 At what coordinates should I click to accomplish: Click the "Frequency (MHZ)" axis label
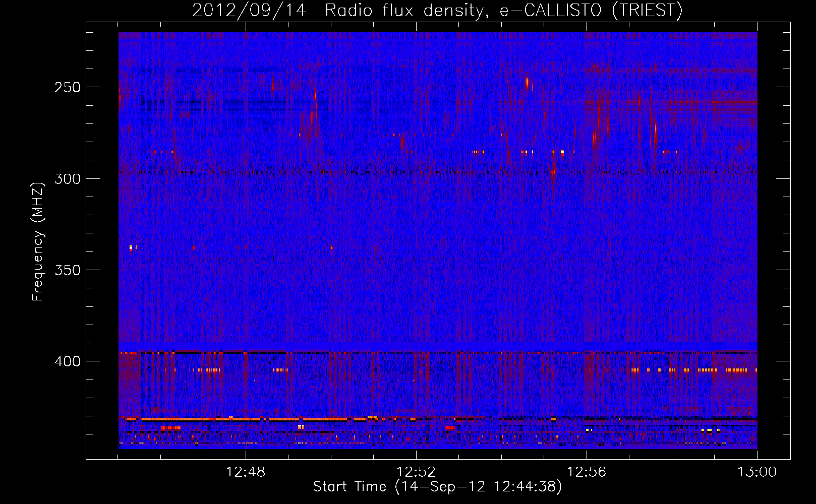pos(38,241)
